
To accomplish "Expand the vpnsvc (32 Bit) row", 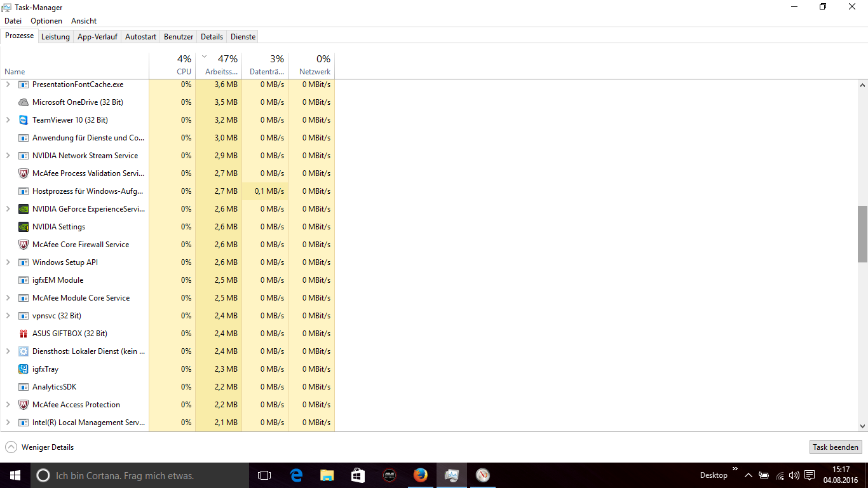I will point(8,316).
